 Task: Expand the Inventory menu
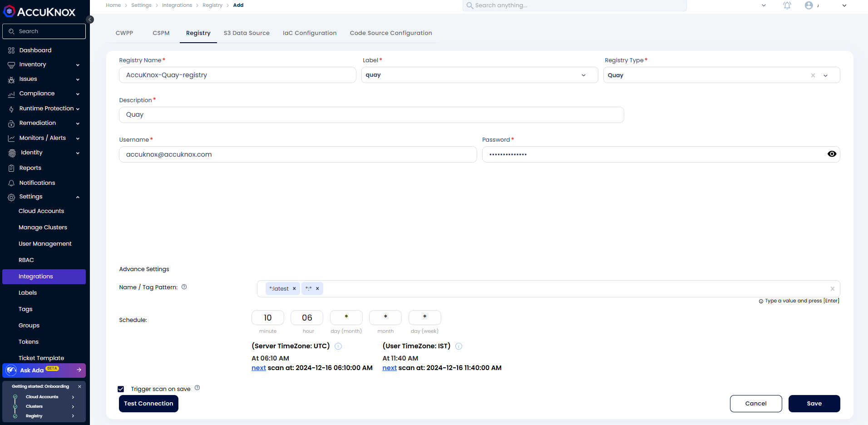[x=78, y=65]
